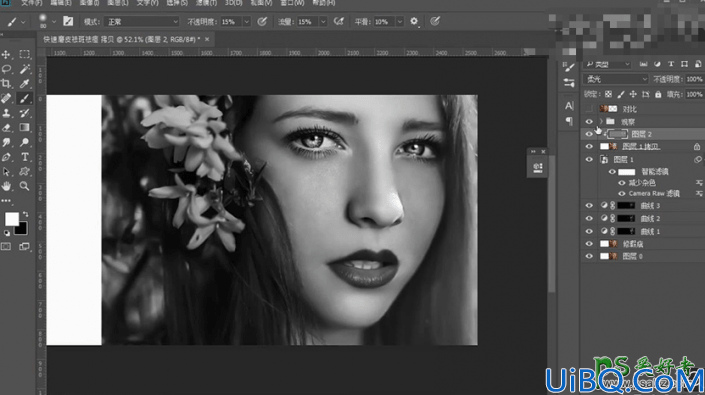Viewport: 705px width, 395px height.
Task: Close the 快速磨皮 document tab
Action: tap(207, 40)
